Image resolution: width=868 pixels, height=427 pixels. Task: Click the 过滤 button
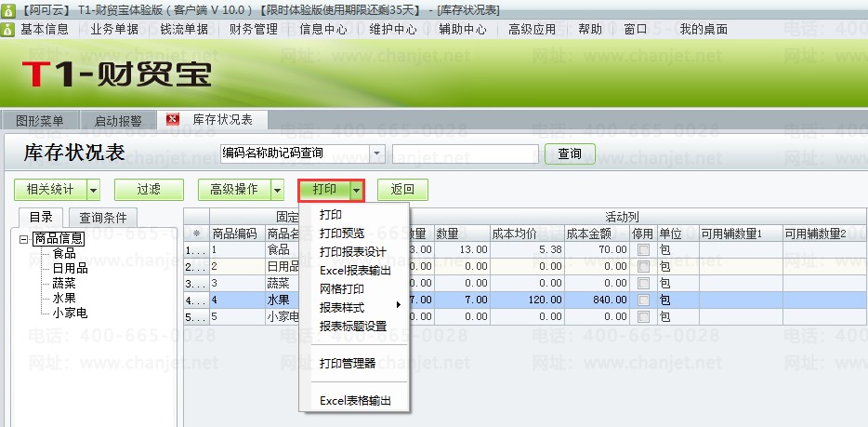149,190
